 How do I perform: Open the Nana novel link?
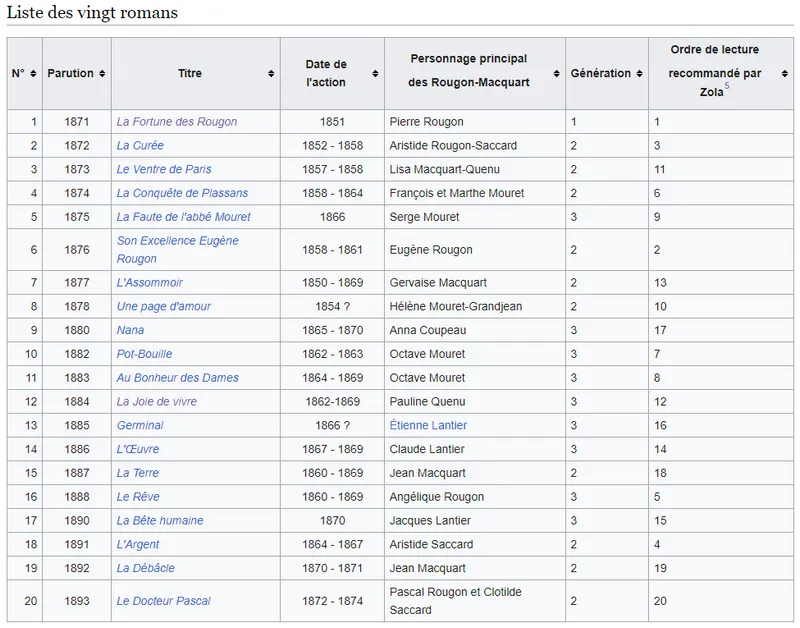click(130, 330)
